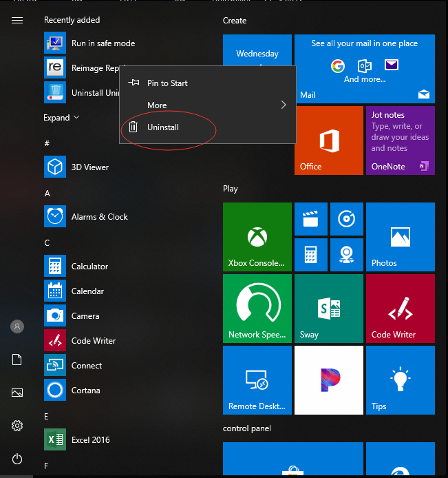
Task: Open Settings gear icon
Action: [x=17, y=426]
